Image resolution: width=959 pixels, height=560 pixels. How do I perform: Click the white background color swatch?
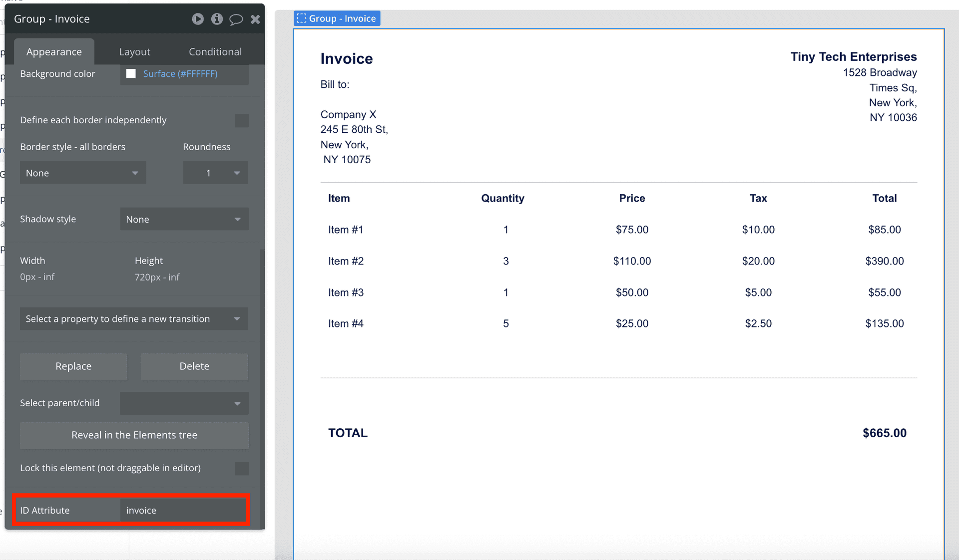131,74
